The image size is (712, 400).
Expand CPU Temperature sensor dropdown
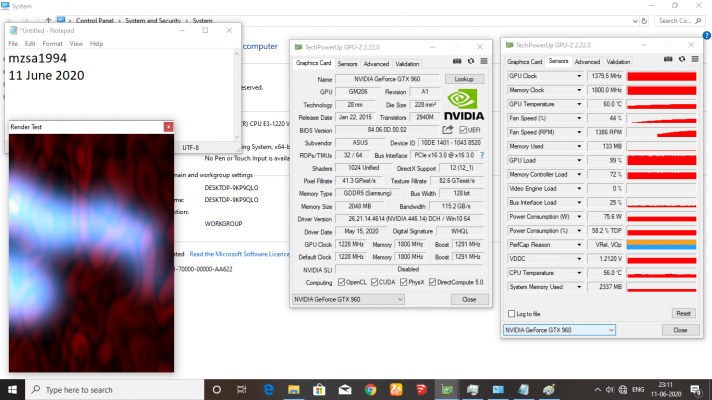(579, 273)
